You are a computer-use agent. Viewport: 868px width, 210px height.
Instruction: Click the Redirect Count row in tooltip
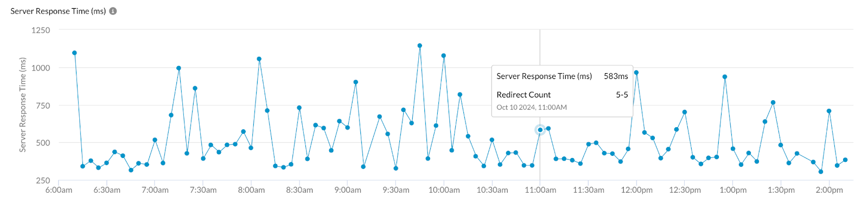coord(562,95)
